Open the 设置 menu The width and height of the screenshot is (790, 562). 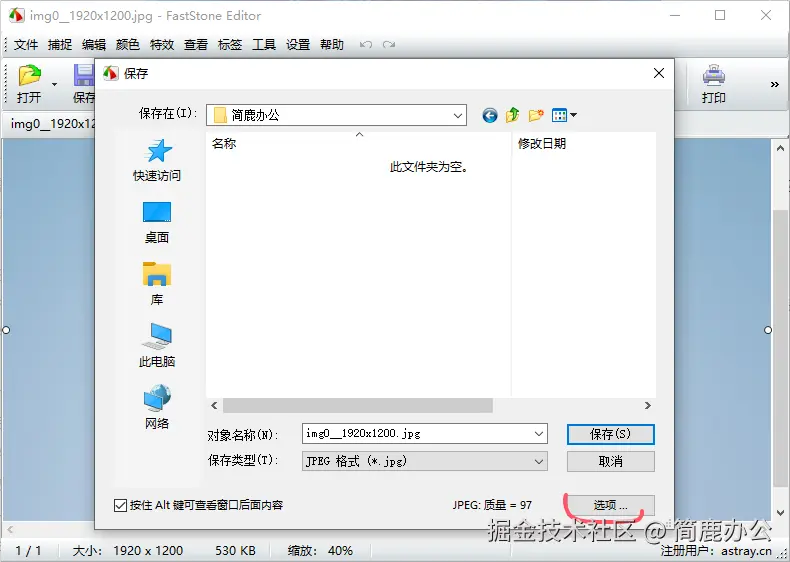(x=298, y=45)
